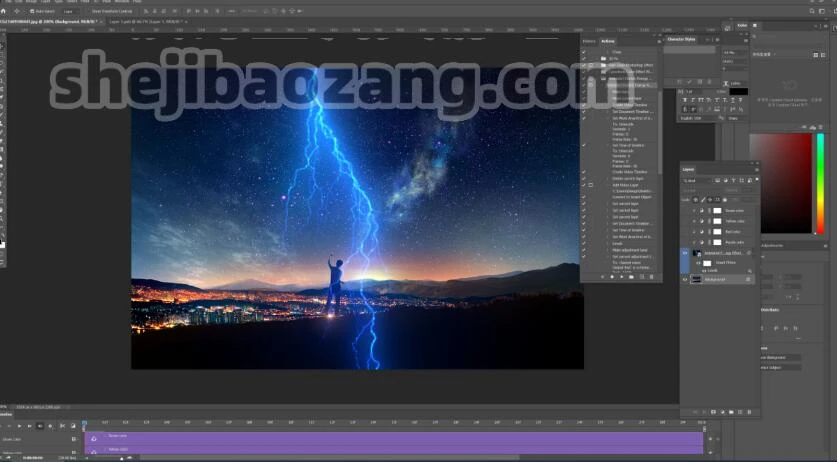Click the Remove Background button
Viewport: 837px width, 462px height.
pyautogui.click(x=780, y=357)
